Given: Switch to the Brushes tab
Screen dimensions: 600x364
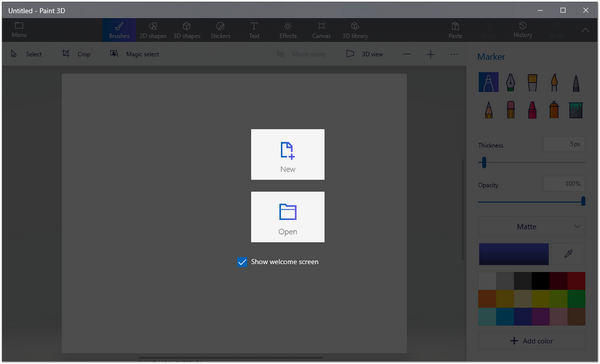Looking at the screenshot, I should [x=119, y=30].
